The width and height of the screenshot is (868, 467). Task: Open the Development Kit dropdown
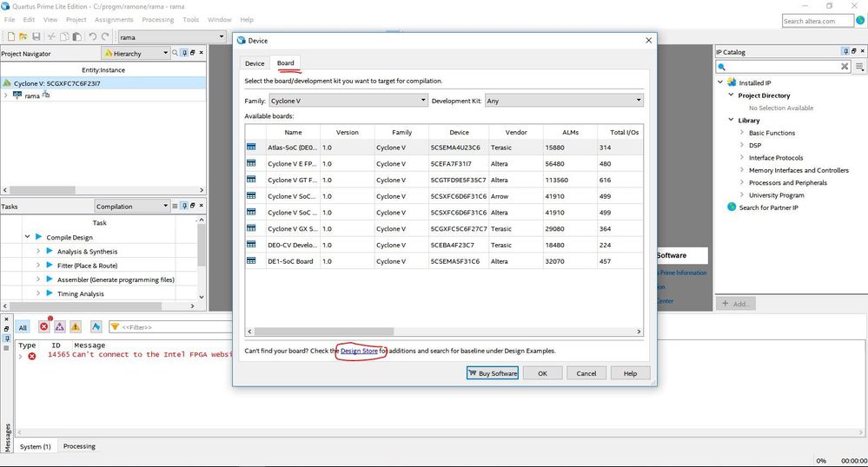(564, 101)
